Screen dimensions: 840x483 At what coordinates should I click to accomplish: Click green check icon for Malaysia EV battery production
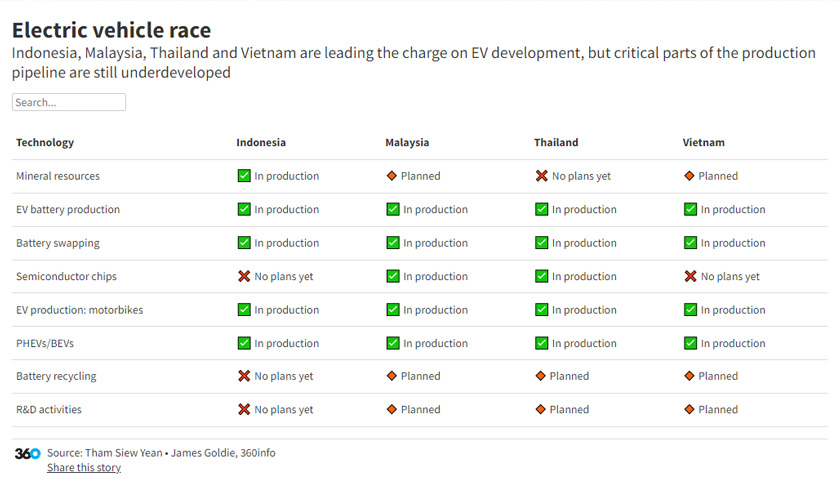(x=393, y=209)
